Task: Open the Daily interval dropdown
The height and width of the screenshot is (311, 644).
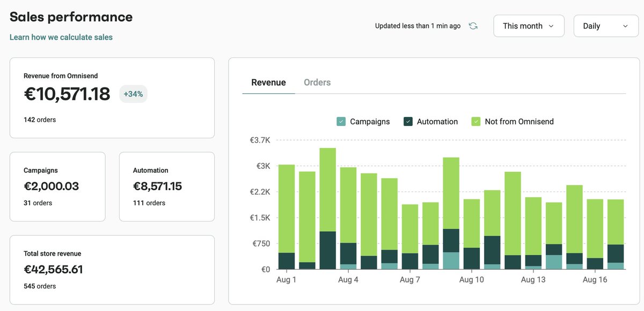Action: coord(606,26)
